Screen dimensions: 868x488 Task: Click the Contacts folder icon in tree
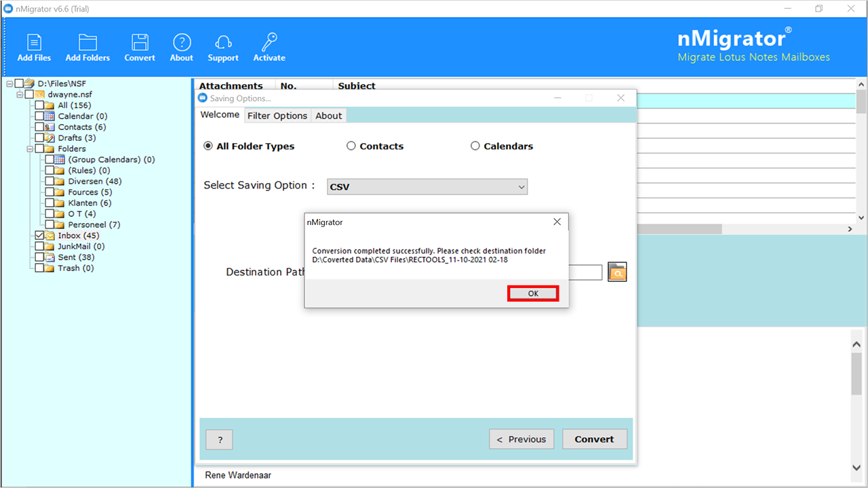50,127
